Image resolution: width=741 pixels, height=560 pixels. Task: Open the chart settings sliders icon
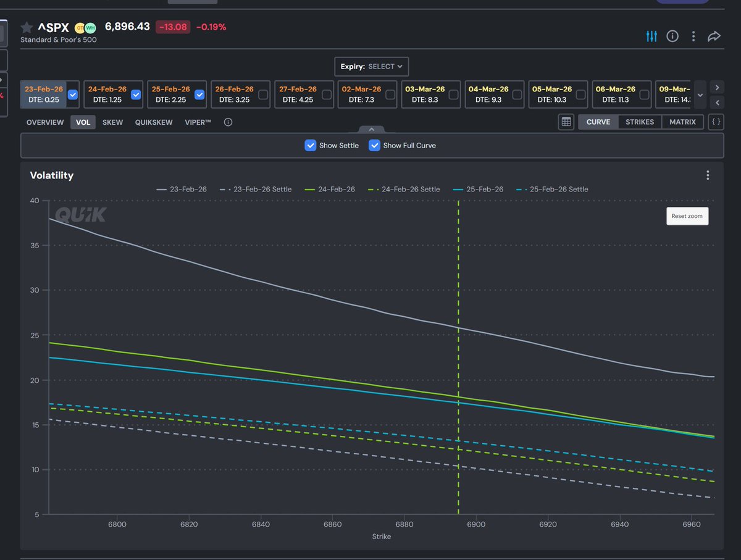pyautogui.click(x=651, y=36)
